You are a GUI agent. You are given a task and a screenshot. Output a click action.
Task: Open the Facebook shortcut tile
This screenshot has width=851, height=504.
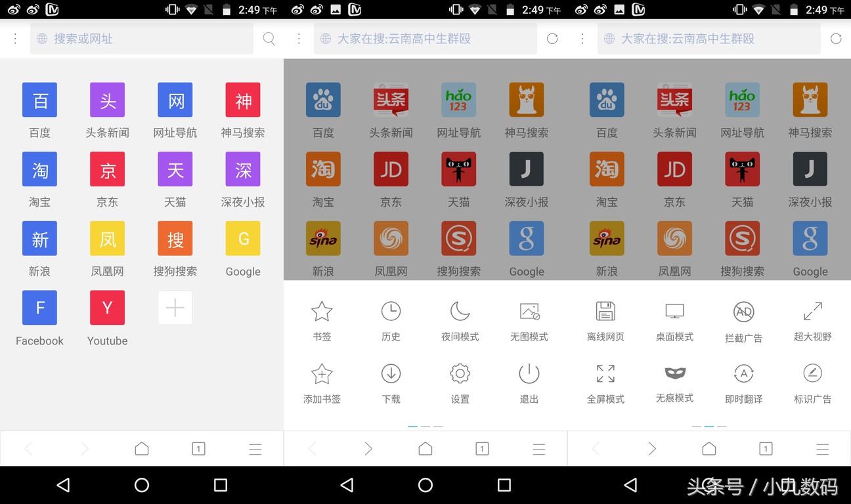(x=40, y=308)
